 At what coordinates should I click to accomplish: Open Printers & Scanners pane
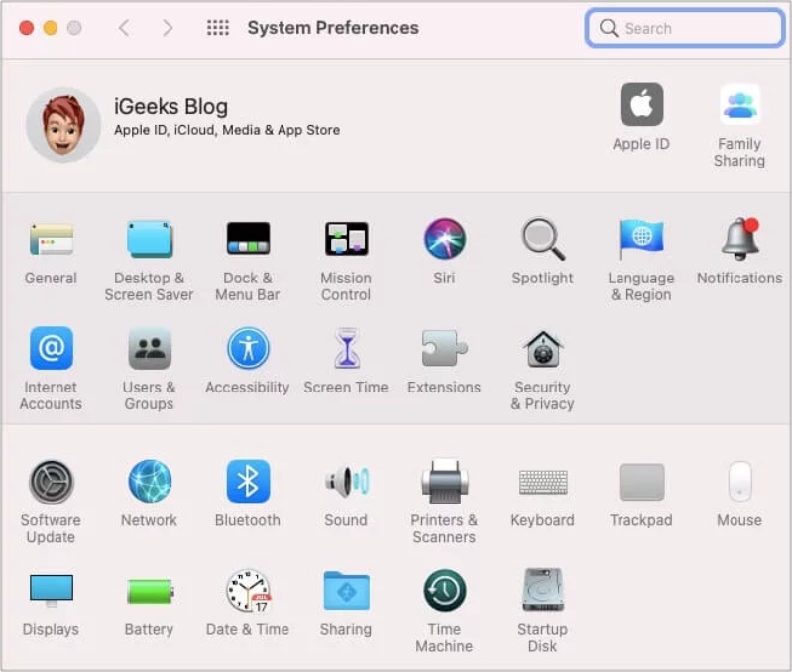click(444, 482)
